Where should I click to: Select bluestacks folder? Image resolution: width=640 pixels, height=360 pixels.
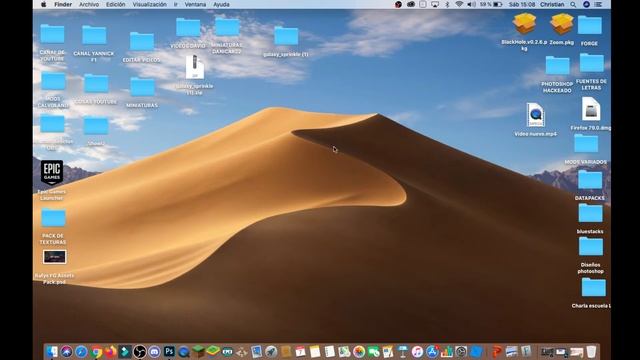coord(590,213)
